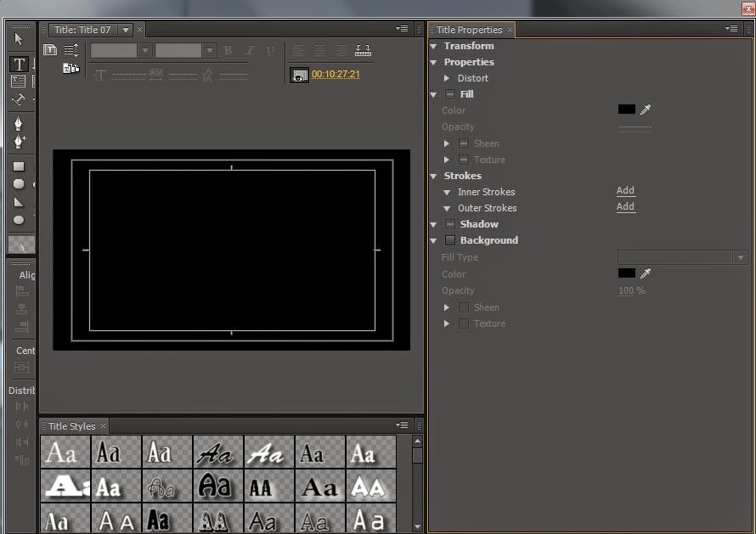Enable the Background checkbox
The image size is (756, 534).
tap(450, 240)
